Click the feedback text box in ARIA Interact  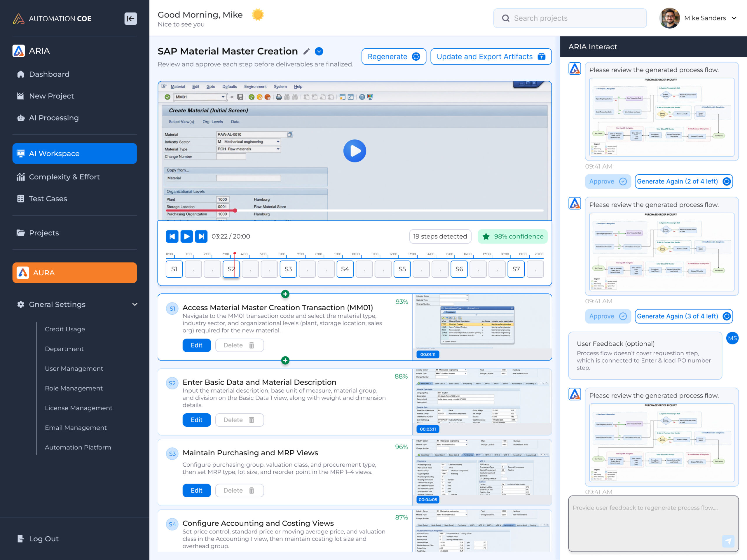pos(653,524)
